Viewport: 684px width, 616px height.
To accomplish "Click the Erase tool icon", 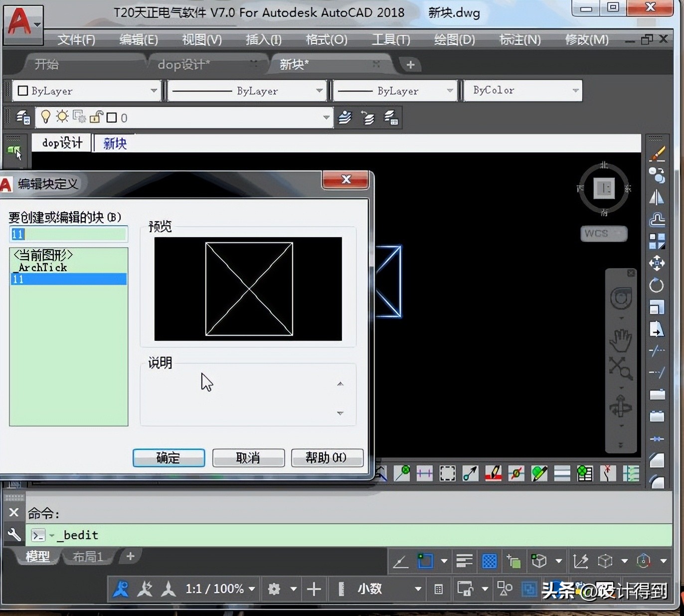I will [658, 154].
